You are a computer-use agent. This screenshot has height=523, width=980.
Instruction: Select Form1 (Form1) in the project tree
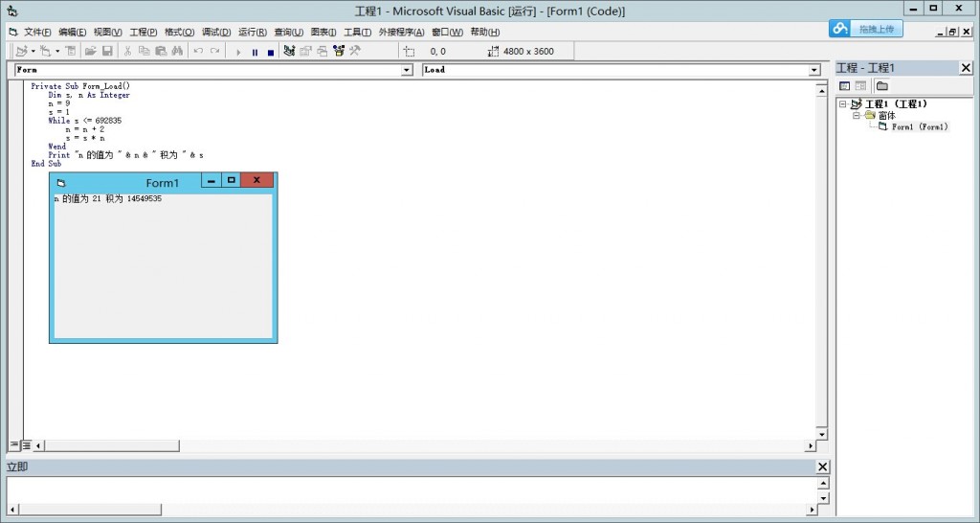[x=919, y=127]
